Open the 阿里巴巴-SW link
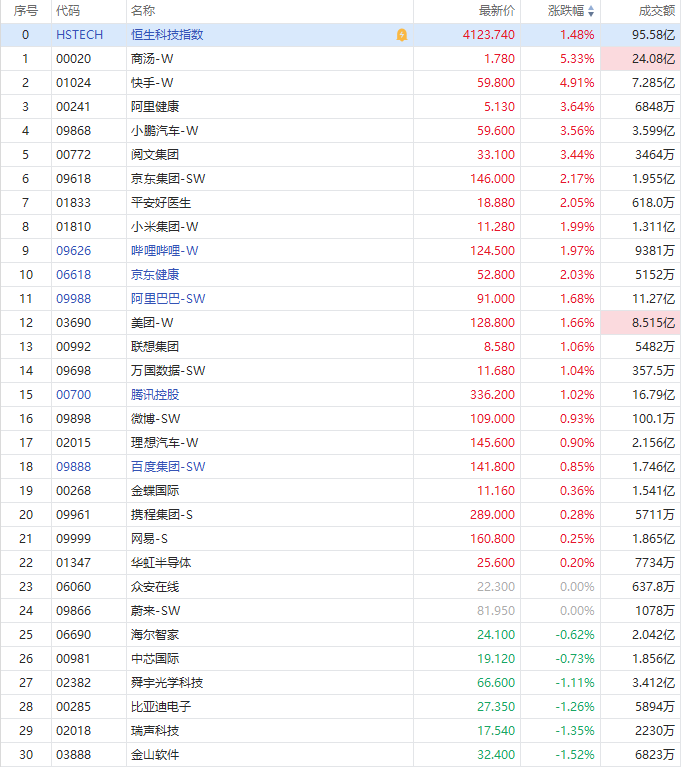The width and height of the screenshot is (681, 767). [168, 298]
